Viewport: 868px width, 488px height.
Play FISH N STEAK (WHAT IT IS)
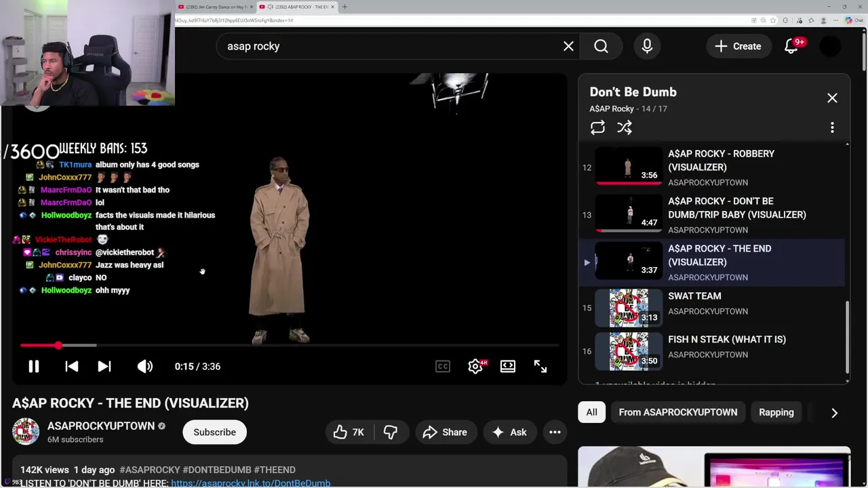(x=713, y=351)
